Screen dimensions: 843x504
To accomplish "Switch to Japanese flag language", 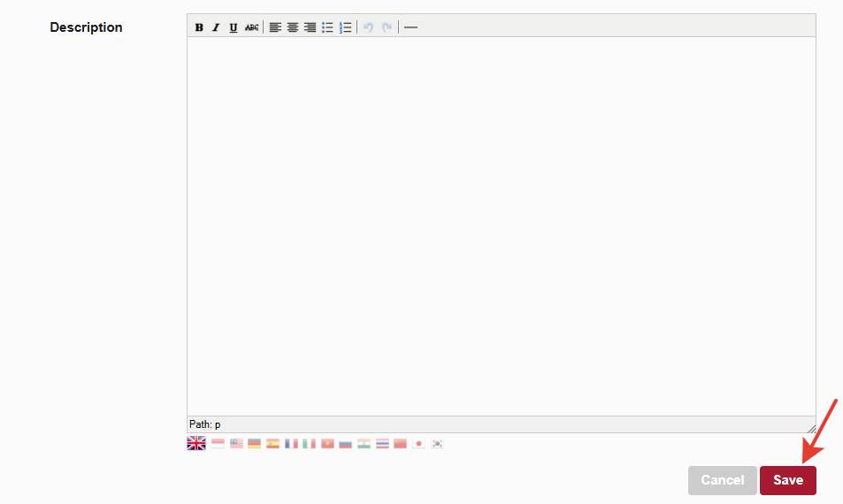I will click(x=418, y=443).
